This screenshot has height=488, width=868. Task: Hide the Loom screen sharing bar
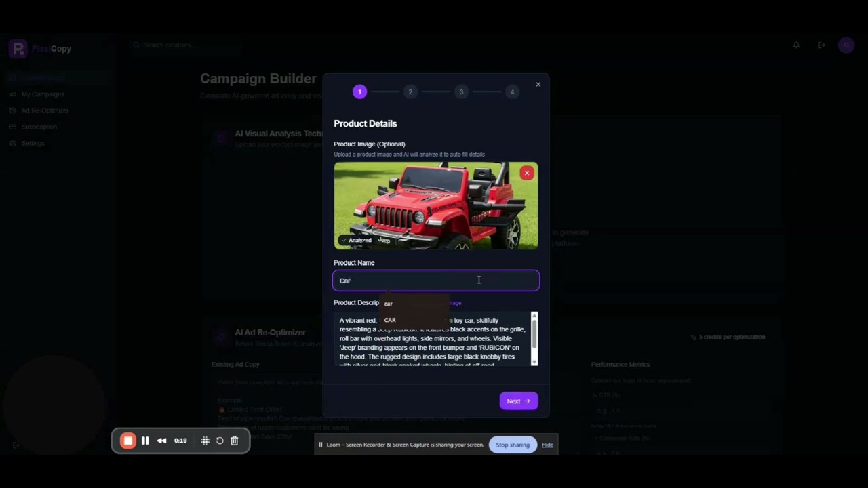tap(547, 445)
